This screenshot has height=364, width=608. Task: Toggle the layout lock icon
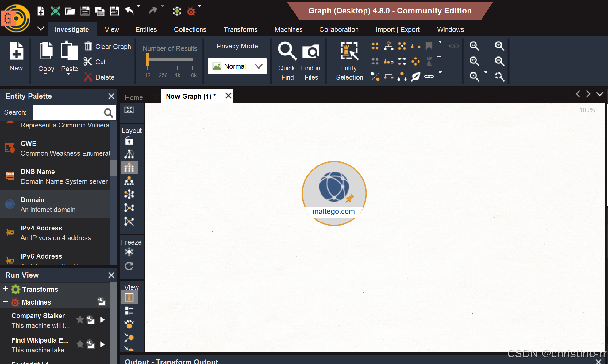point(129,141)
